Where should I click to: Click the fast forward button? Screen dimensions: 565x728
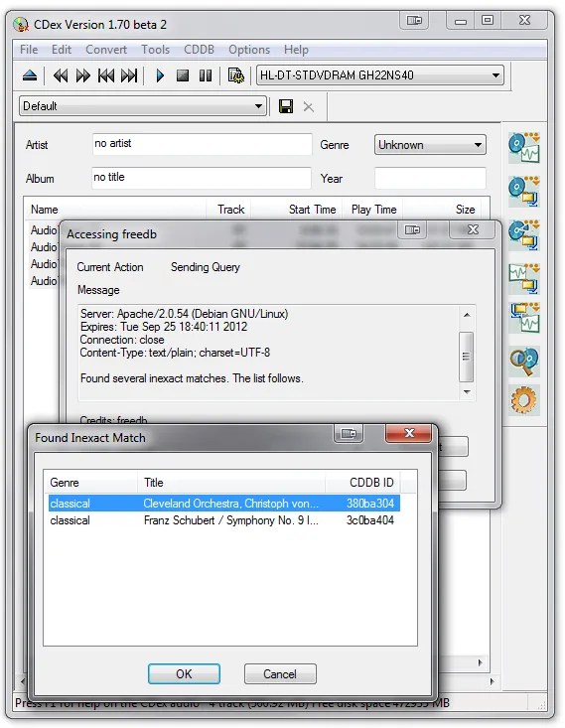83,75
